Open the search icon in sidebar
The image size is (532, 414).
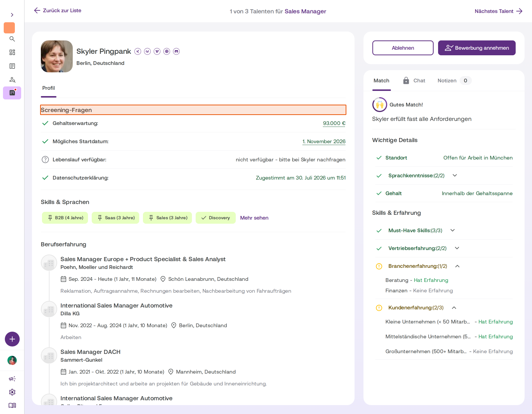pyautogui.click(x=12, y=39)
